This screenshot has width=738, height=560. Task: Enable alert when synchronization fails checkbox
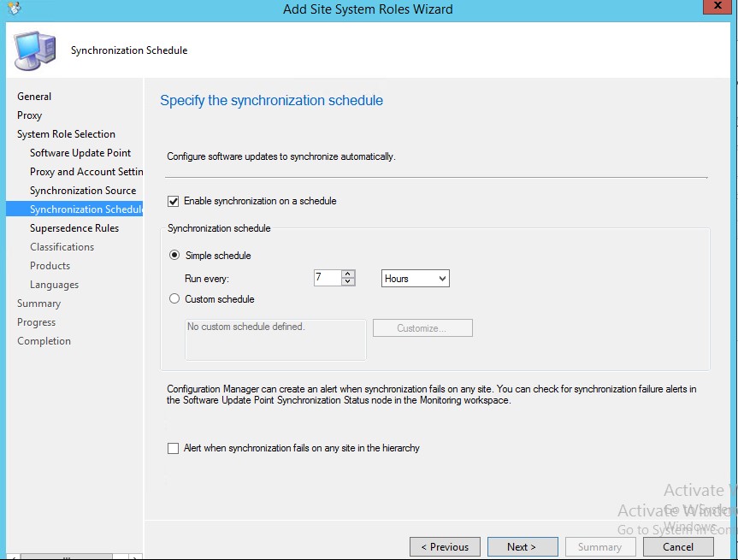(x=174, y=448)
